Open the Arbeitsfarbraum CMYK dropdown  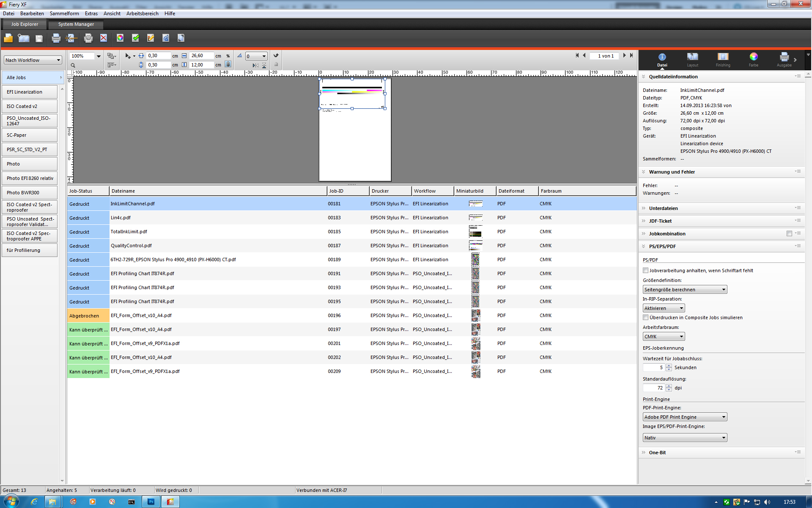tap(664, 337)
